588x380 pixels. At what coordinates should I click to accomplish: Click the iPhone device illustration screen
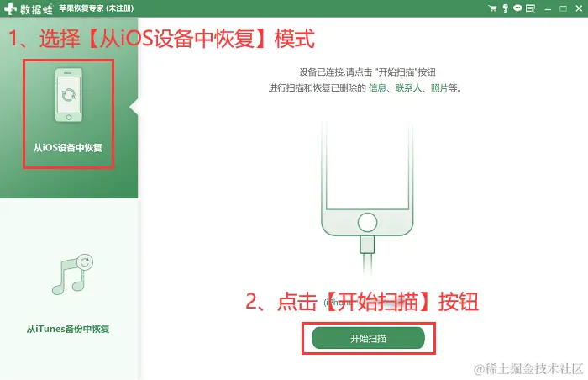coord(368,166)
